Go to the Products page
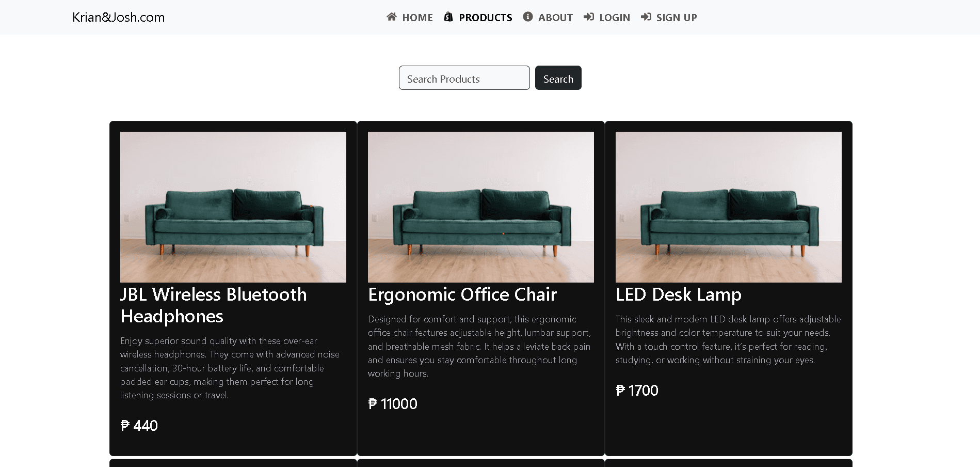980x467 pixels. 485,18
